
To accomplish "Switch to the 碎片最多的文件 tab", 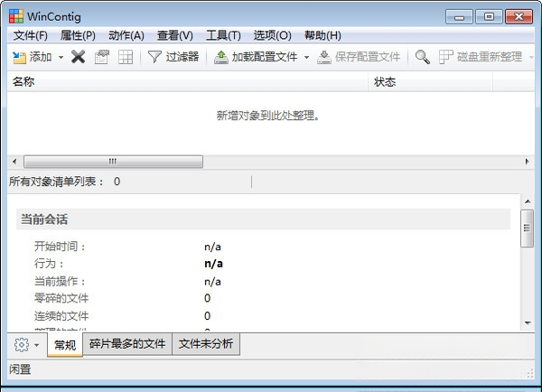I will [x=127, y=343].
